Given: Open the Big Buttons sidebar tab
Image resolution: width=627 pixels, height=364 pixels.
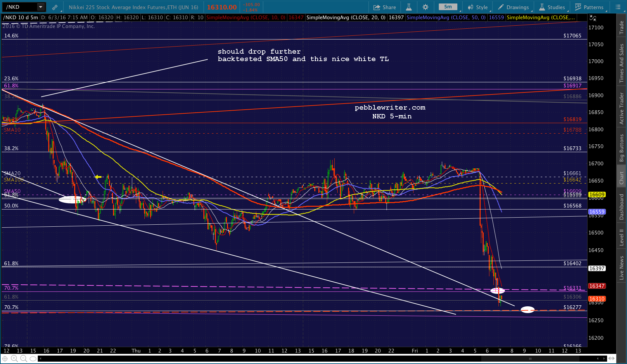Looking at the screenshot, I should click(x=622, y=148).
